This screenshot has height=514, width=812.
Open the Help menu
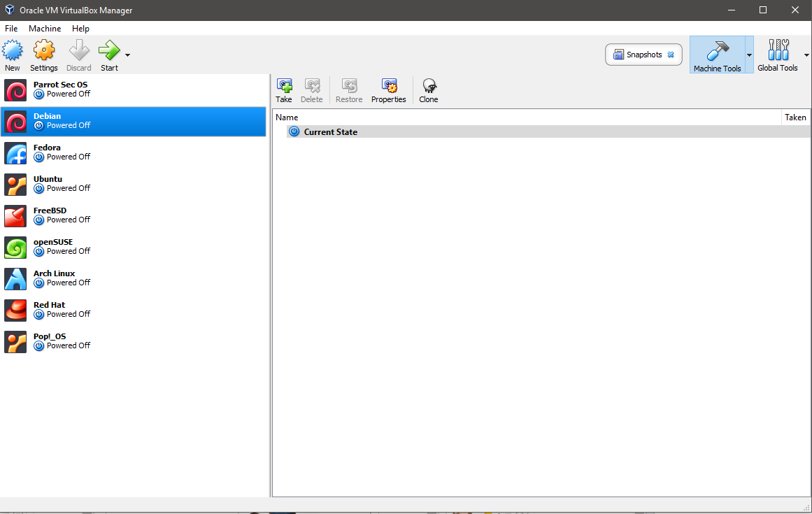tap(80, 29)
